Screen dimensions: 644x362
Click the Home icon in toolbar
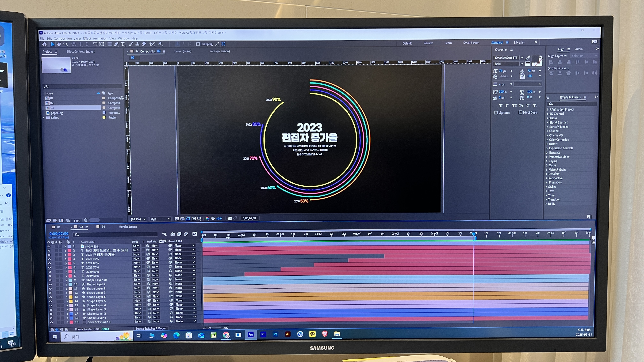44,44
